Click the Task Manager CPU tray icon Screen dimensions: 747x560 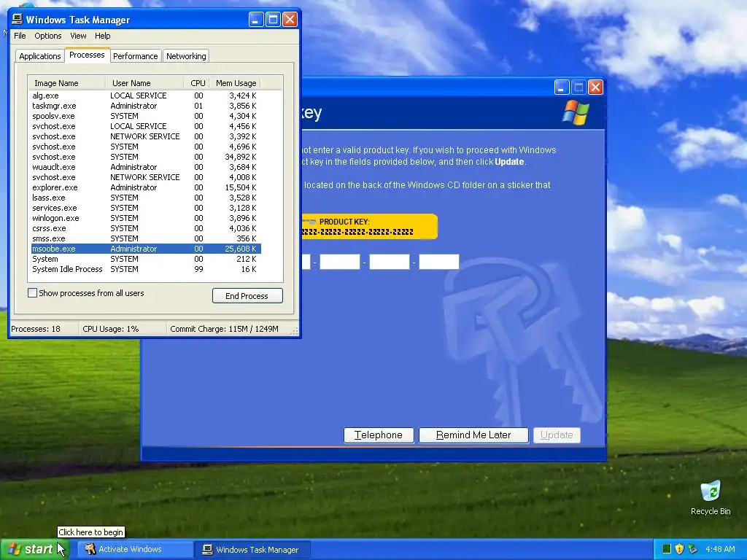(667, 549)
